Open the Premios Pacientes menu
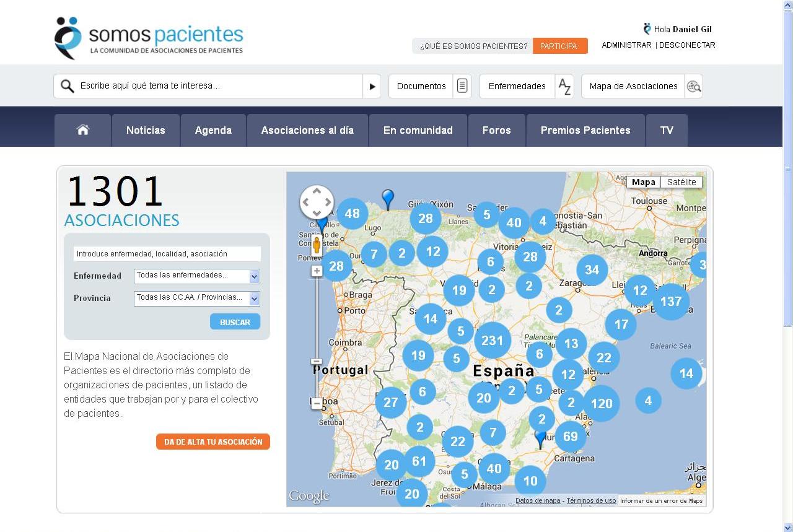The image size is (793, 532). coord(585,130)
